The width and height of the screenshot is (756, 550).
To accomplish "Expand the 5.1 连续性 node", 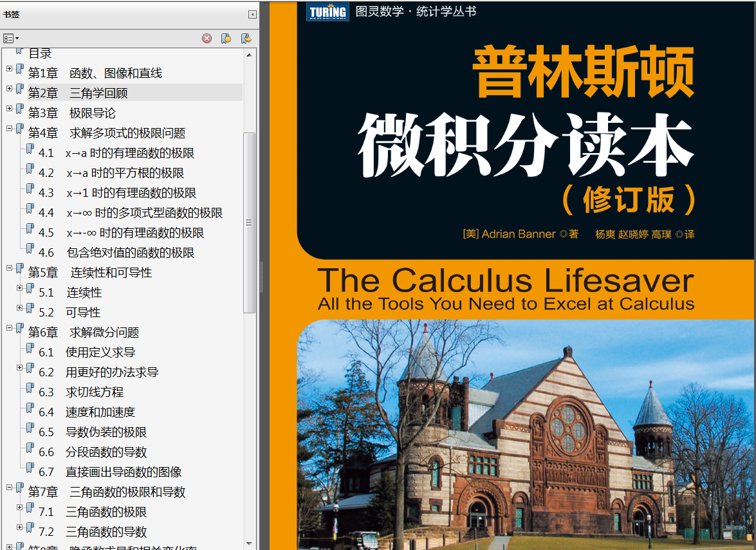I will pyautogui.click(x=19, y=288).
